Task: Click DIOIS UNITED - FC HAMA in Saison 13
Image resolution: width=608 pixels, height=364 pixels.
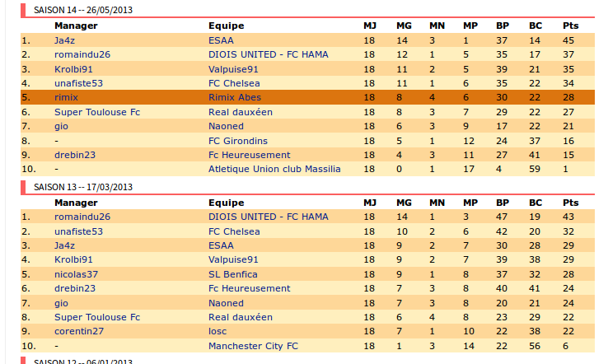Action: pyautogui.click(x=269, y=217)
